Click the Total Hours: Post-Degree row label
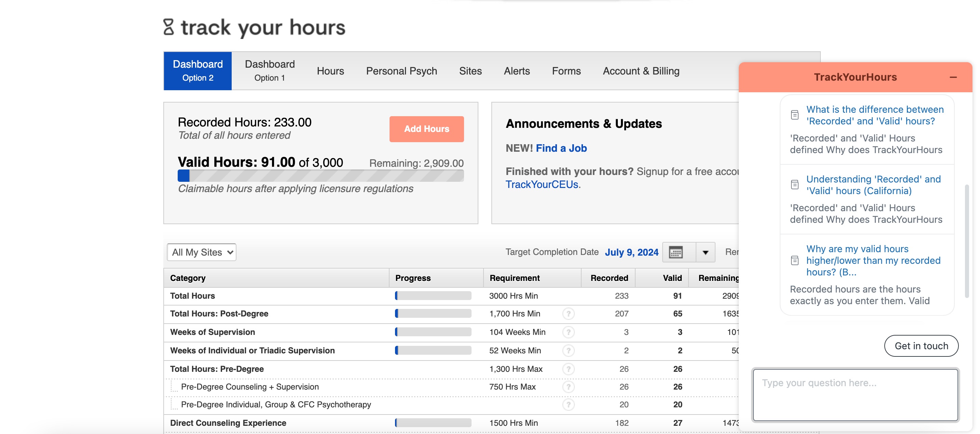 tap(219, 314)
